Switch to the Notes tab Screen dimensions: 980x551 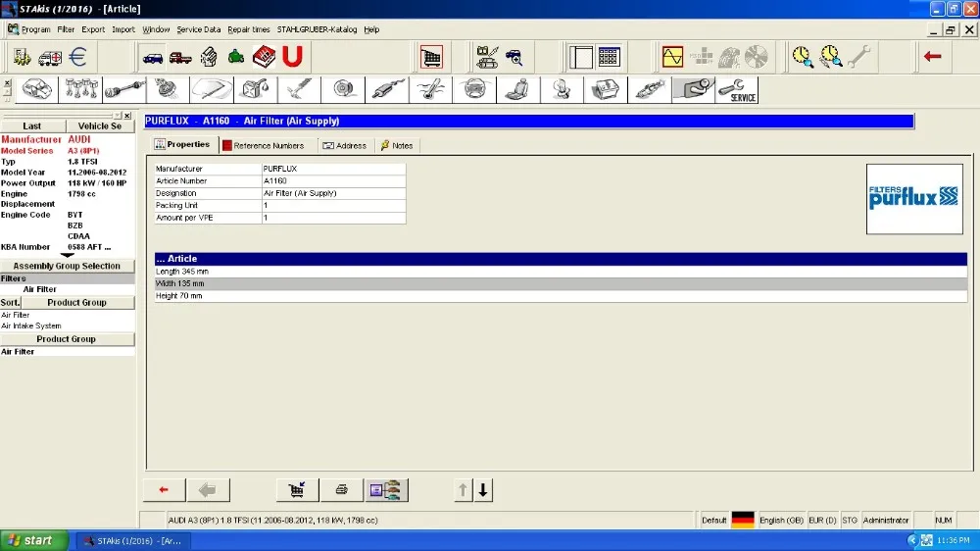pyautogui.click(x=397, y=146)
